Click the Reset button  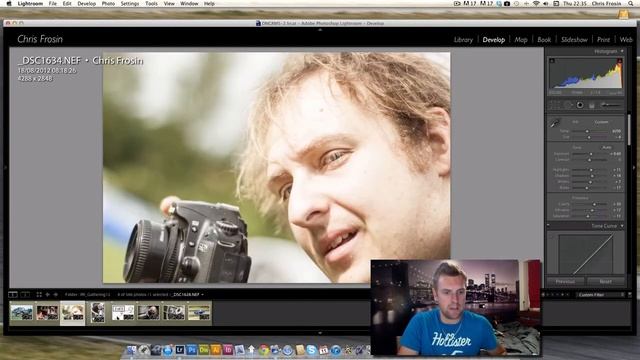click(x=605, y=281)
